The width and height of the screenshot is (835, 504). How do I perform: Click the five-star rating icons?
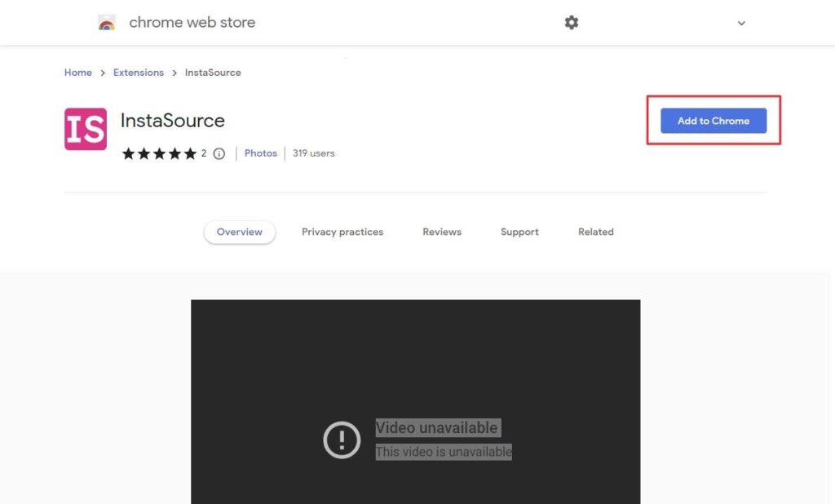pyautogui.click(x=159, y=153)
